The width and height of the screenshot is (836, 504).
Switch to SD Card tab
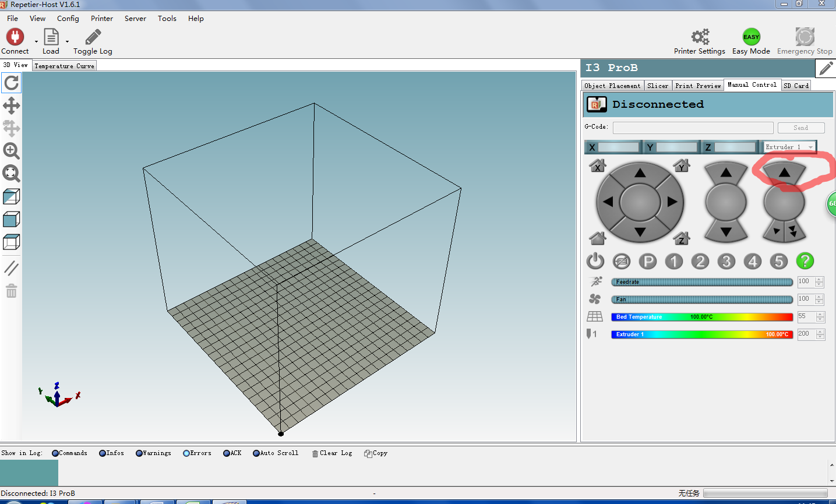pos(796,86)
